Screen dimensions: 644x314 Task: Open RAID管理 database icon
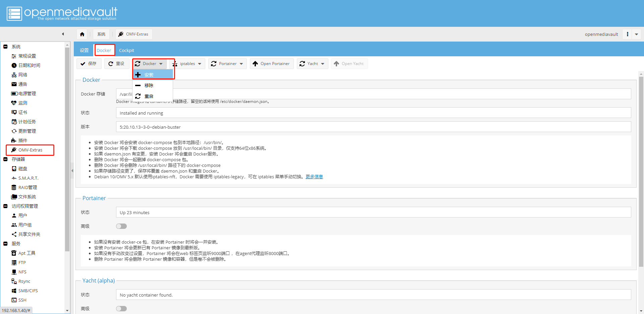click(14, 187)
